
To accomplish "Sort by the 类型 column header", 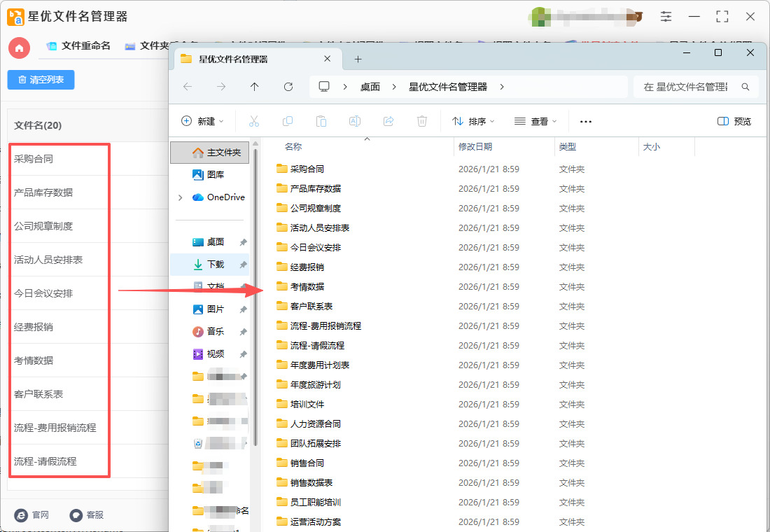I will point(568,147).
